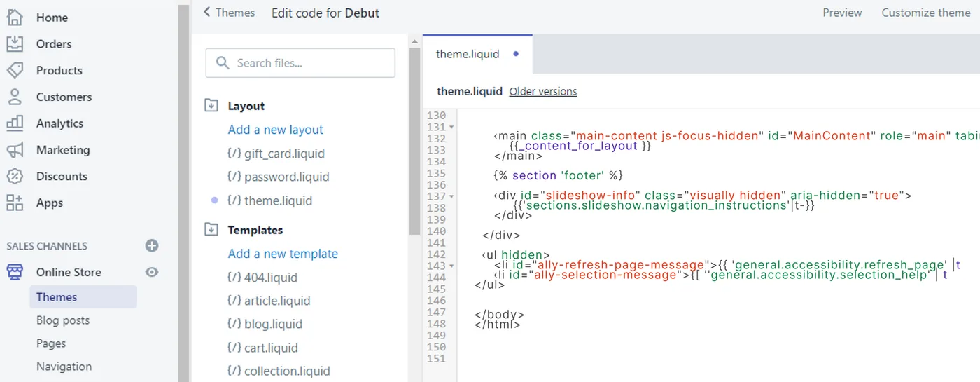Switch to the theme.liquid editor tab
The height and width of the screenshot is (382, 980).
click(477, 54)
